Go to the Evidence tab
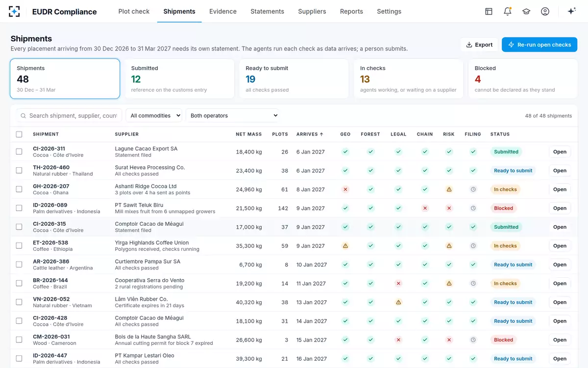 pos(223,11)
